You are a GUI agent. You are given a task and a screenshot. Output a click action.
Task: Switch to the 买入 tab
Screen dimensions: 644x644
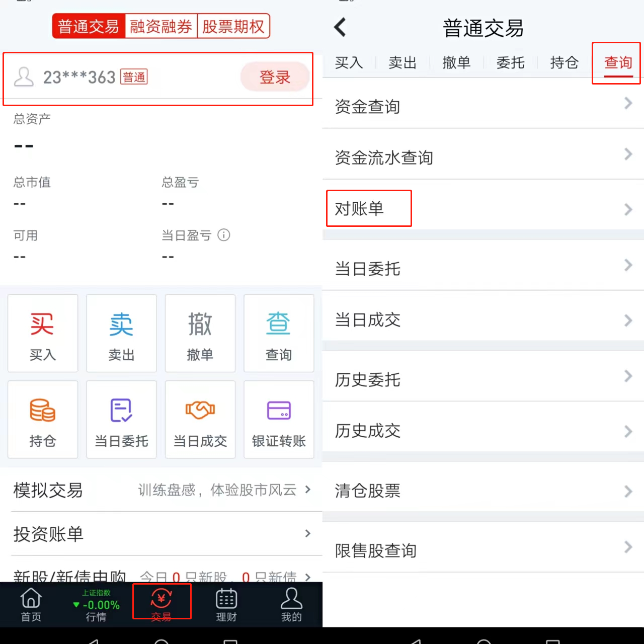[x=349, y=62]
